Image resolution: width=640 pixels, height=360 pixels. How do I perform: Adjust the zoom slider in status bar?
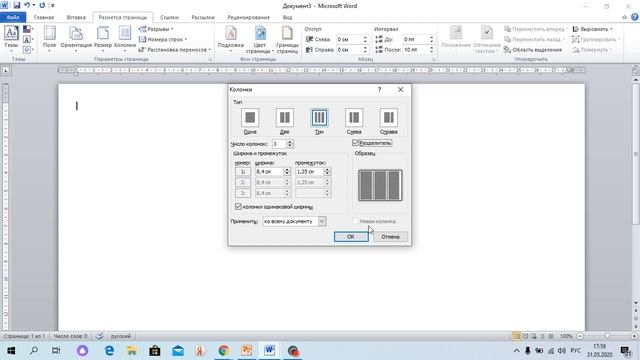pos(607,336)
